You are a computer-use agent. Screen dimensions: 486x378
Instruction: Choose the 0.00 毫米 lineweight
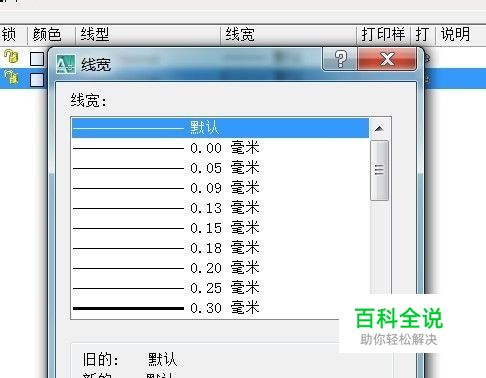click(x=220, y=148)
